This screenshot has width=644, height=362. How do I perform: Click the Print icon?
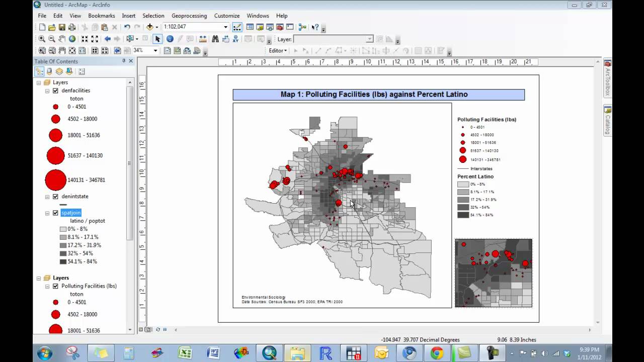[72, 27]
